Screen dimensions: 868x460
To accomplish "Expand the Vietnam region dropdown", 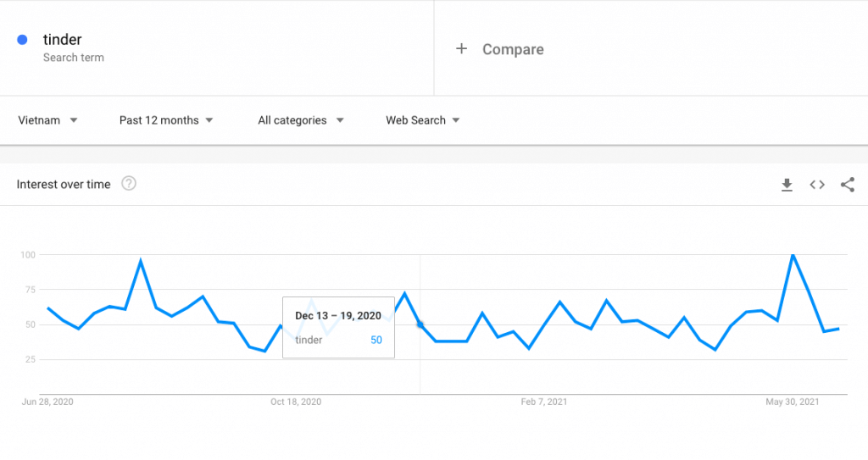I will click(x=47, y=120).
